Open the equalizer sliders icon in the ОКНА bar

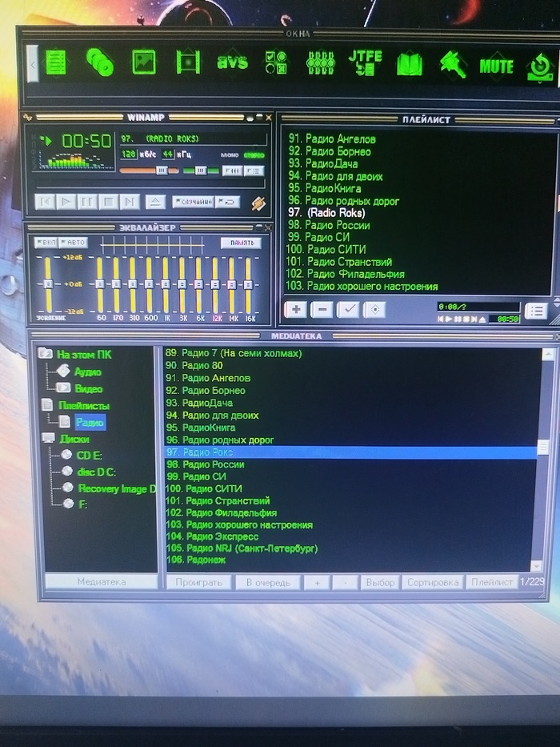pos(321,63)
